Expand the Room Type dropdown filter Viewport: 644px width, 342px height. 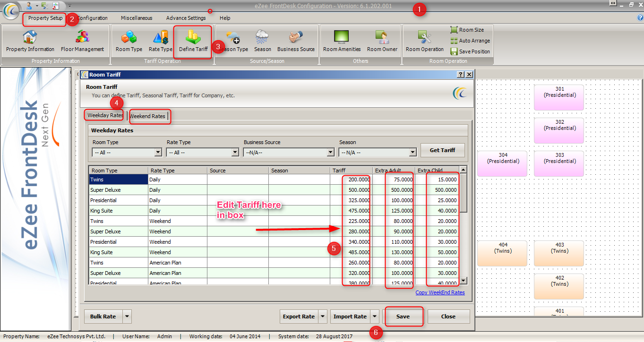[158, 153]
